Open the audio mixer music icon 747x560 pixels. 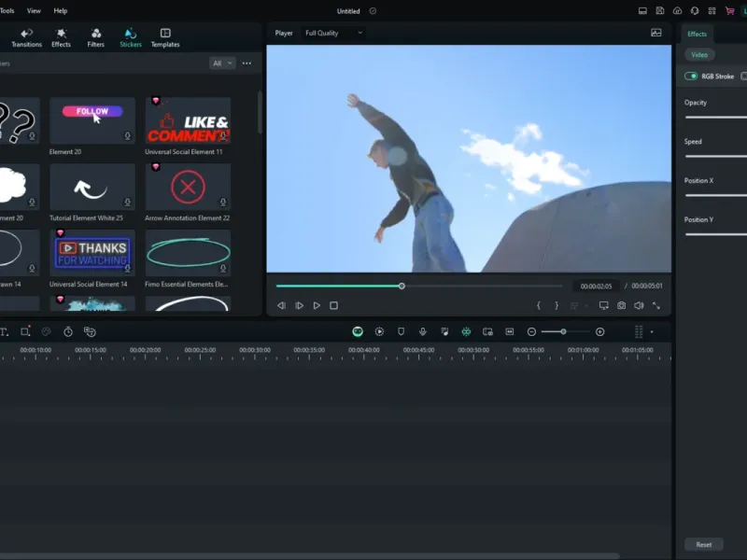[x=444, y=332]
